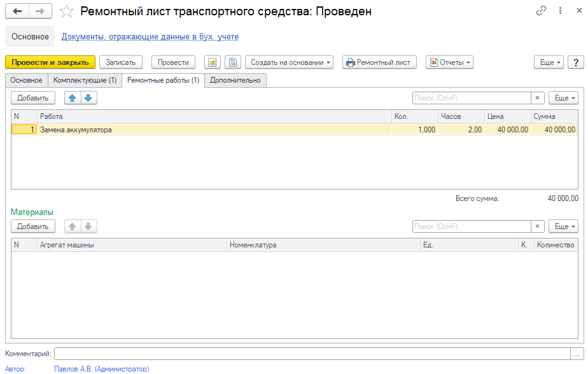The height and width of the screenshot is (374, 588).
Task: Open help with the question mark button
Action: click(x=576, y=62)
